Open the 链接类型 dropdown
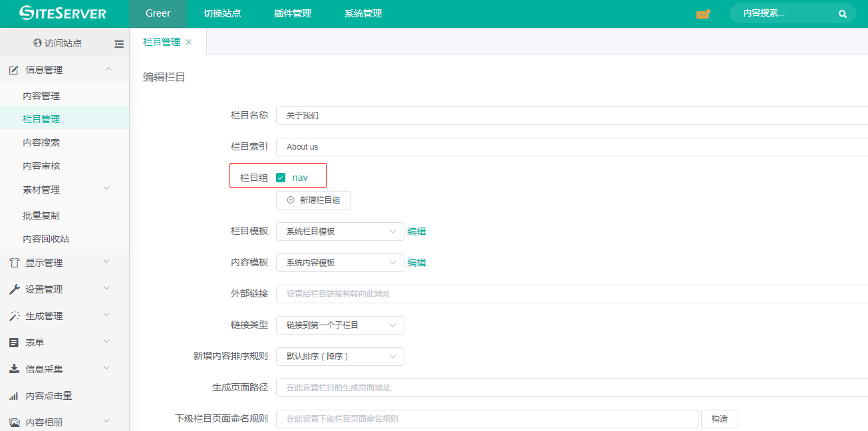The width and height of the screenshot is (868, 431). 339,325
